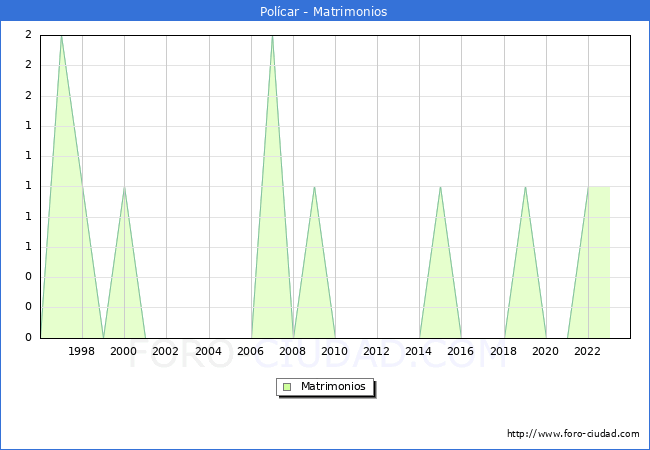Click the 2007 peak data point
Screen dimensions: 650x450
pyautogui.click(x=272, y=36)
